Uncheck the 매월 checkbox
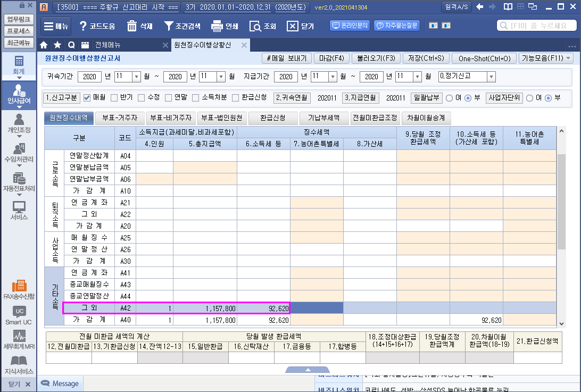Screen dimensions: 581x392 pyautogui.click(x=87, y=98)
